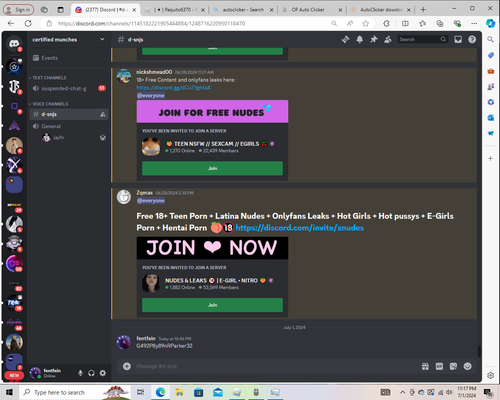This screenshot has width=500, height=400.
Task: Open File Explorer from taskbar
Action: [179, 392]
